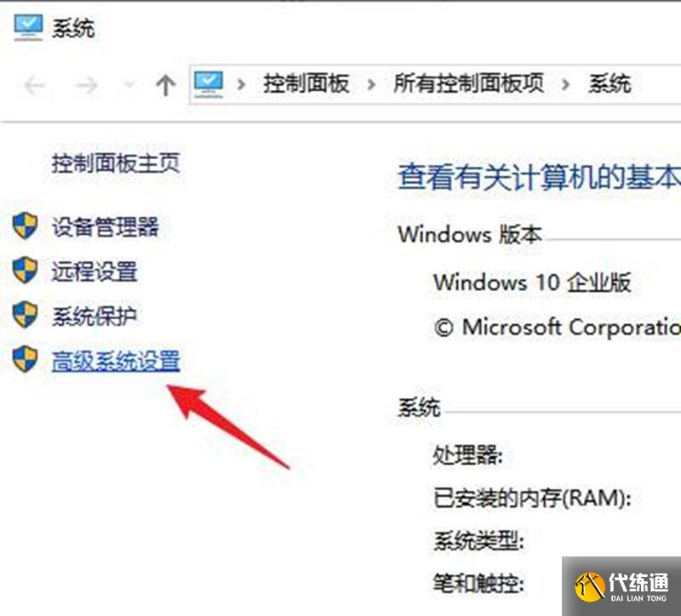Expand chevron before 控制面板 breadcrumb
681x616 pixels.
[242, 84]
